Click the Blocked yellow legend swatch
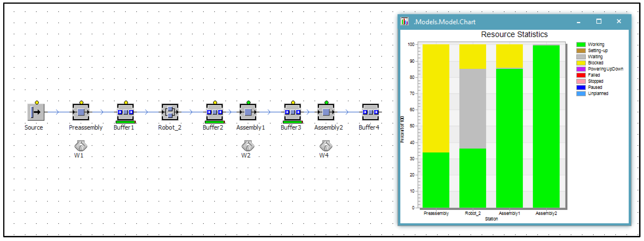The height and width of the screenshot is (241, 644). tap(581, 63)
